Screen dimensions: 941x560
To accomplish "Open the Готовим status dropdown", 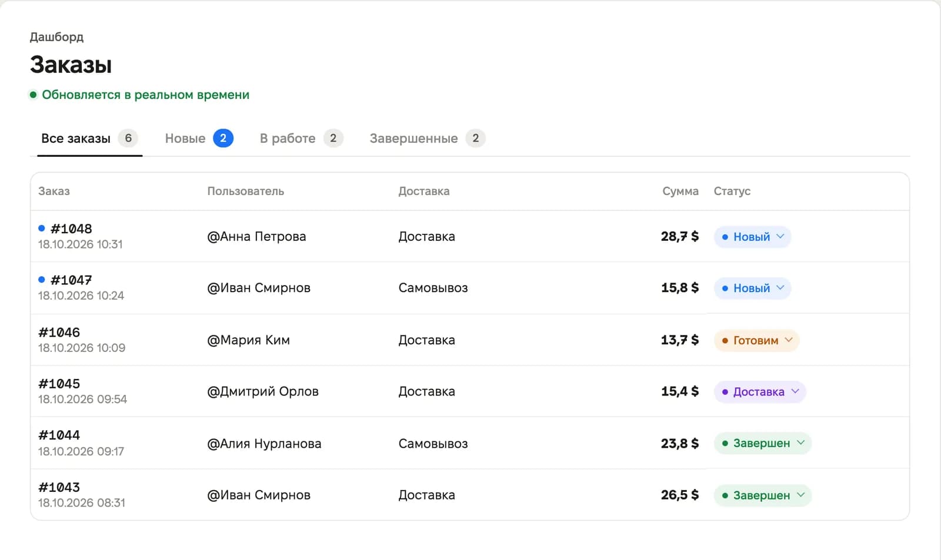I will click(756, 340).
